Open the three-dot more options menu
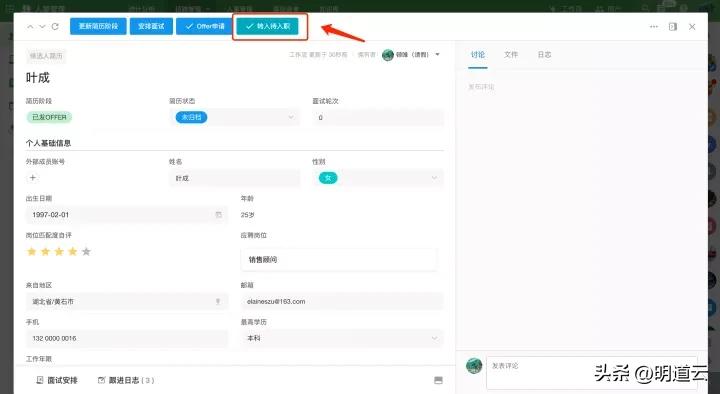The image size is (720, 394). [x=654, y=27]
